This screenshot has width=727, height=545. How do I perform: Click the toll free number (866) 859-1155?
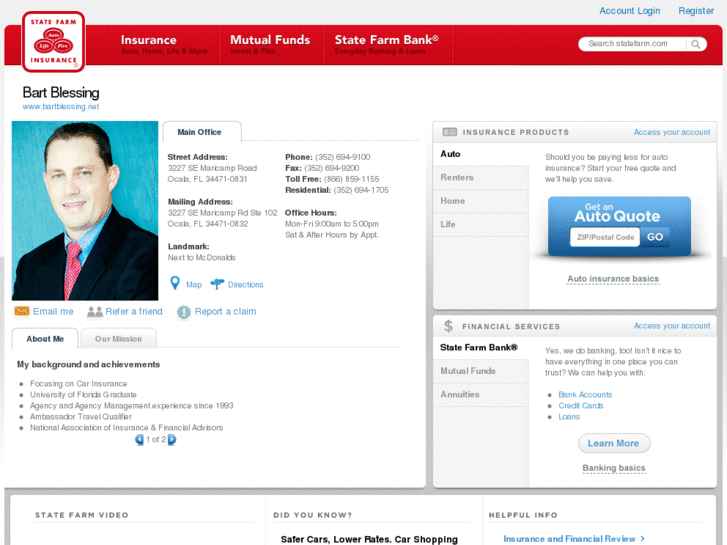click(351, 180)
